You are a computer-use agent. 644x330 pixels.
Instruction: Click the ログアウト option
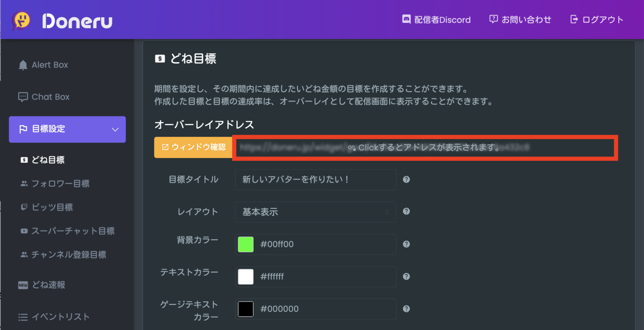[596, 19]
